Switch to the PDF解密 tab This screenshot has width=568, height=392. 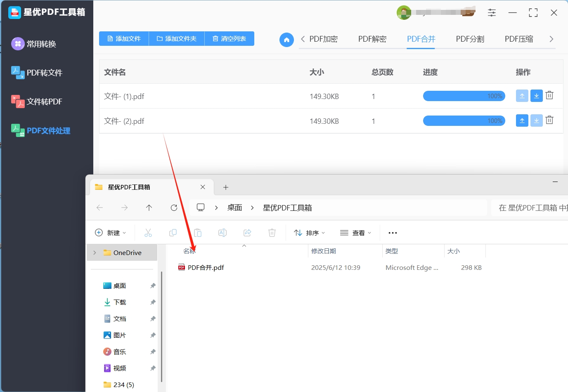[x=372, y=39]
